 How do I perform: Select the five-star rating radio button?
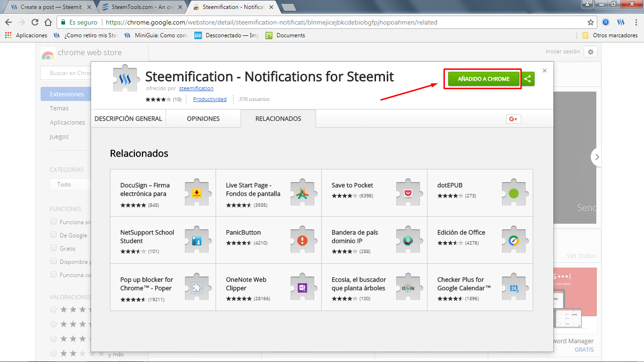pos(53,310)
